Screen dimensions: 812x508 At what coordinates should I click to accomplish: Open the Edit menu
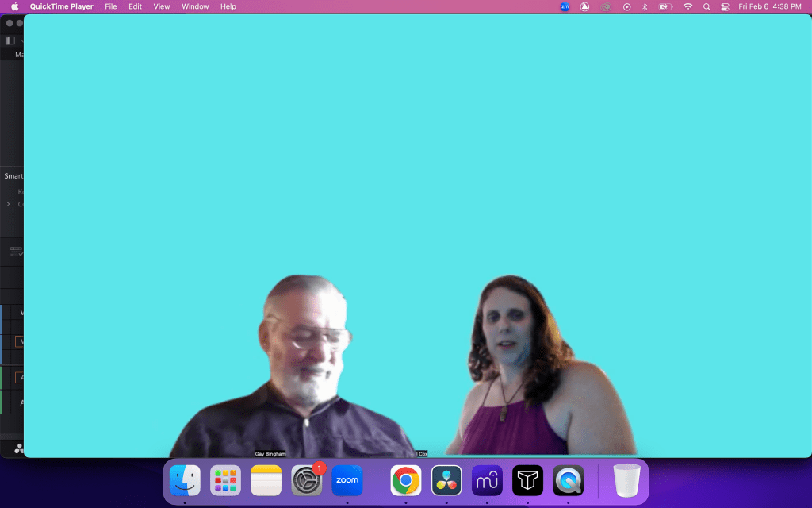[x=136, y=6]
